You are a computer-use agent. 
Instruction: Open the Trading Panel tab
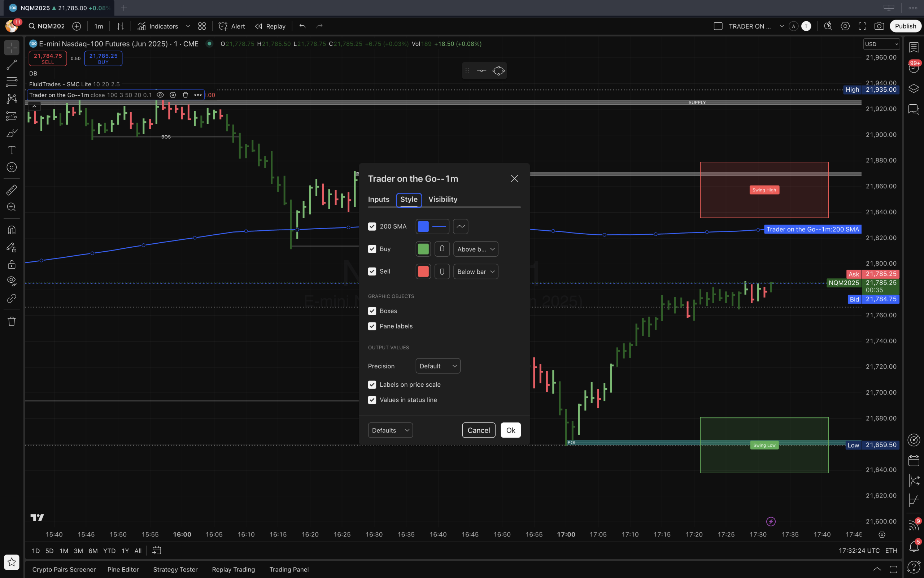pos(289,569)
